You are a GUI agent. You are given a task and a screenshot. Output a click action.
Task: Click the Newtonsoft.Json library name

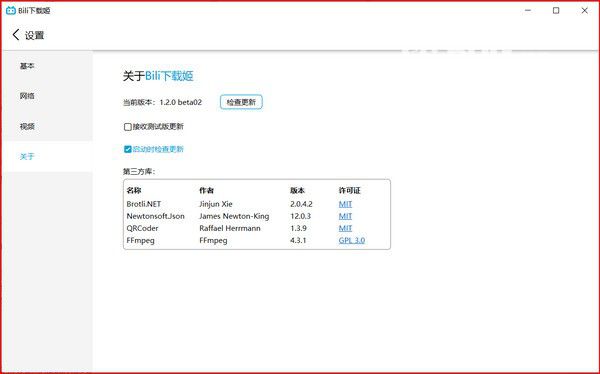(155, 216)
